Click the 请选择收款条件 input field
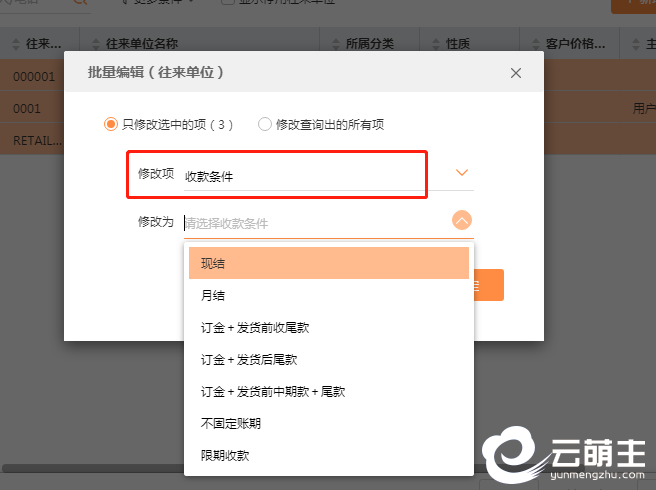 (310, 223)
